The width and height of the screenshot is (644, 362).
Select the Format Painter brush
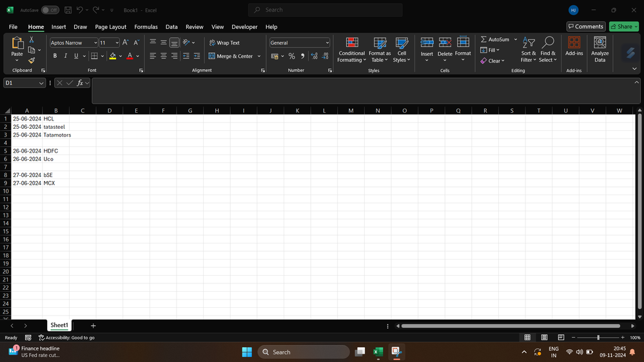coord(31,61)
